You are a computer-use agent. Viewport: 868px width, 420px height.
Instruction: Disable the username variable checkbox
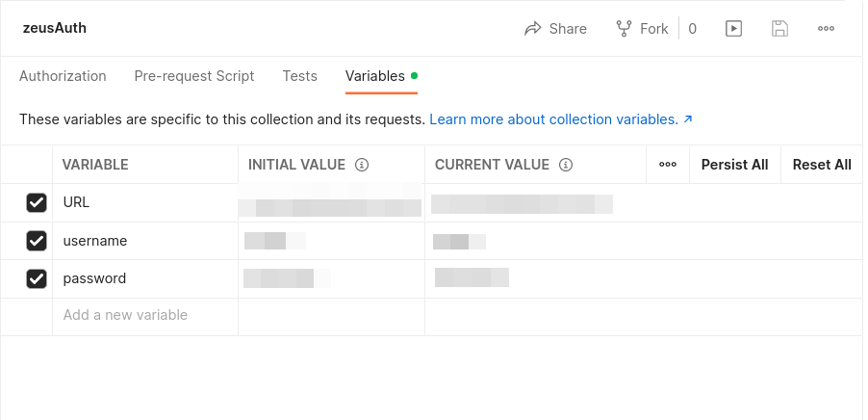(x=37, y=241)
